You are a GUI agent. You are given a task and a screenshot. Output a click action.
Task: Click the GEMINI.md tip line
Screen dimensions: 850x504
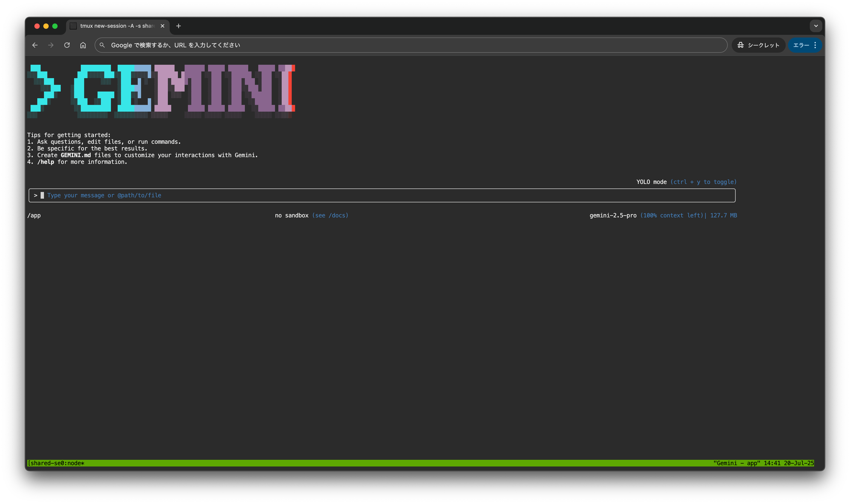point(142,155)
